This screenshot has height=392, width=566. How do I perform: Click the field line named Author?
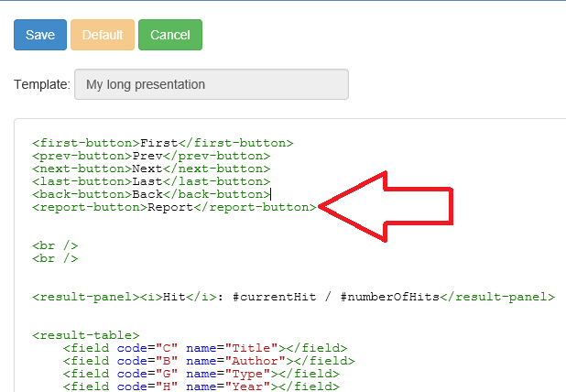209,361
